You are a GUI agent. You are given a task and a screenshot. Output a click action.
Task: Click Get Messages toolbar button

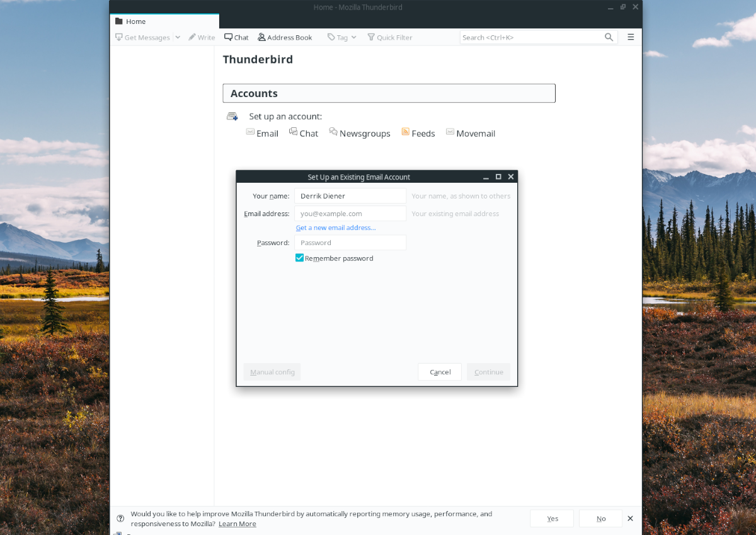[x=142, y=37]
